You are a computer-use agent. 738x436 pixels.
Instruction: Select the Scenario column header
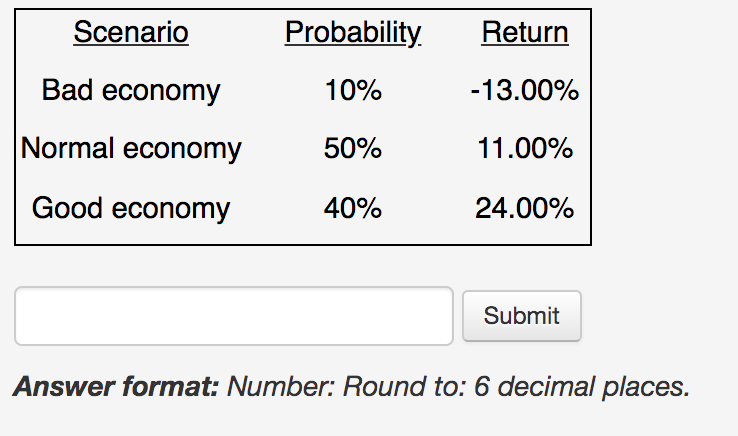[131, 32]
